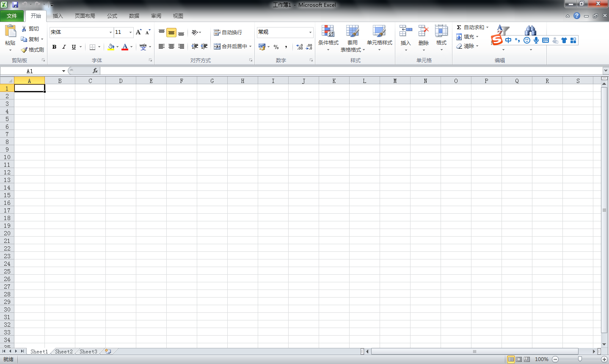This screenshot has width=609, height=364.
Task: Align text left
Action: coord(162,47)
